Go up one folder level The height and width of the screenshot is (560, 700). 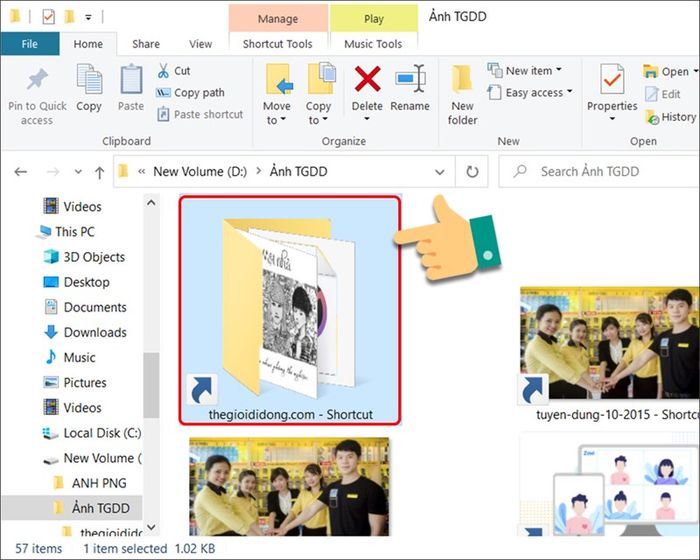(100, 172)
